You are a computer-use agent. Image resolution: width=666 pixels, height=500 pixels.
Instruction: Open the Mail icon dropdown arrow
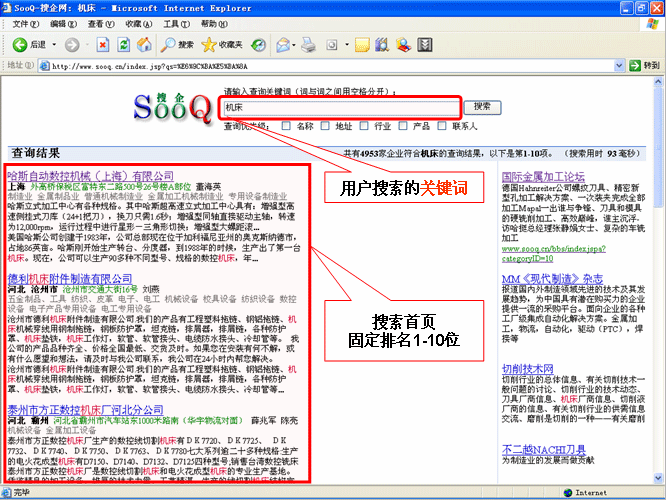tap(294, 45)
